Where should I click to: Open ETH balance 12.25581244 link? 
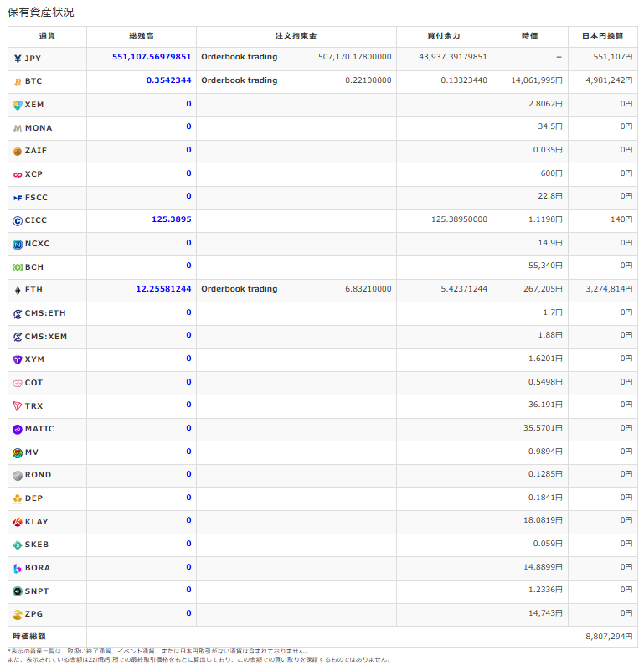[x=163, y=289]
